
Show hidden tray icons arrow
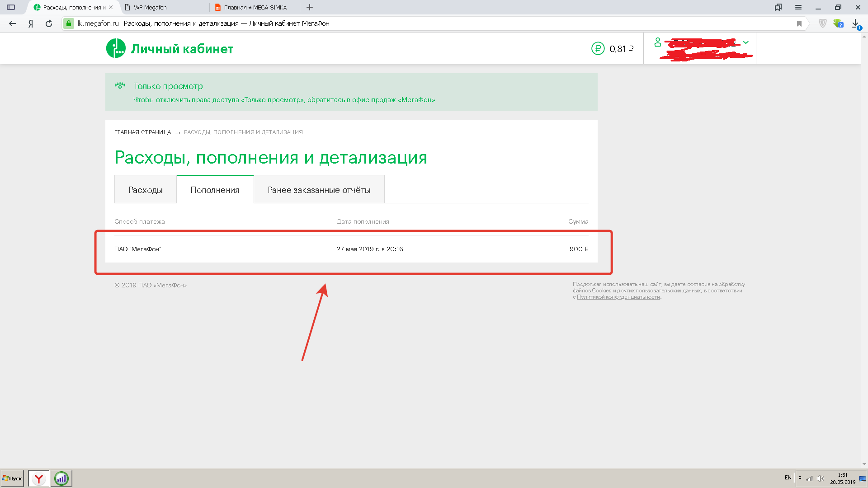(800, 478)
